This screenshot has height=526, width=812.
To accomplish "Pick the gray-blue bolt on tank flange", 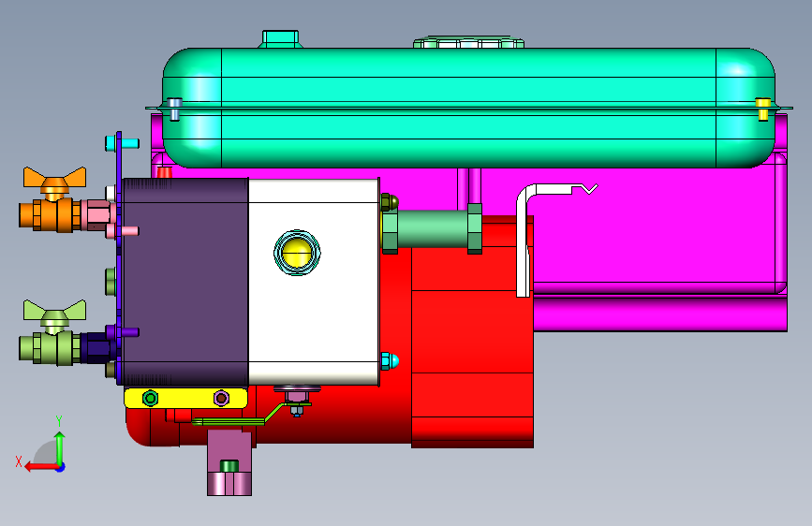I will [175, 110].
